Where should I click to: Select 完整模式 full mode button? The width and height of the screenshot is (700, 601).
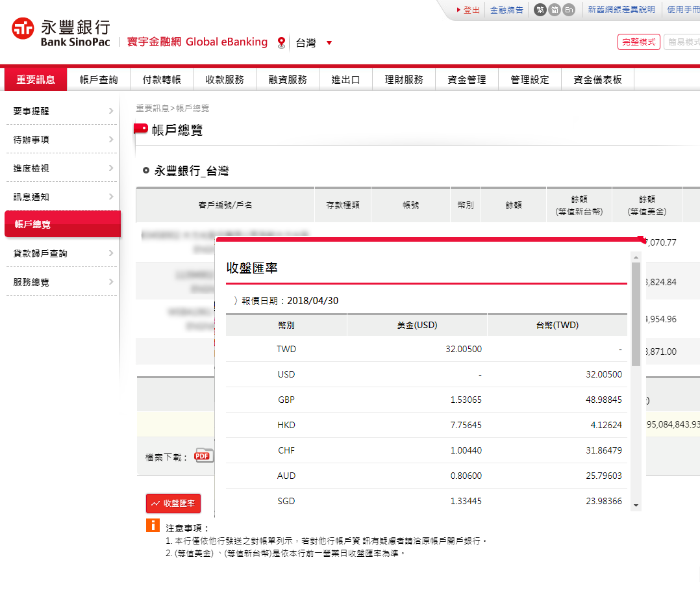coord(638,42)
